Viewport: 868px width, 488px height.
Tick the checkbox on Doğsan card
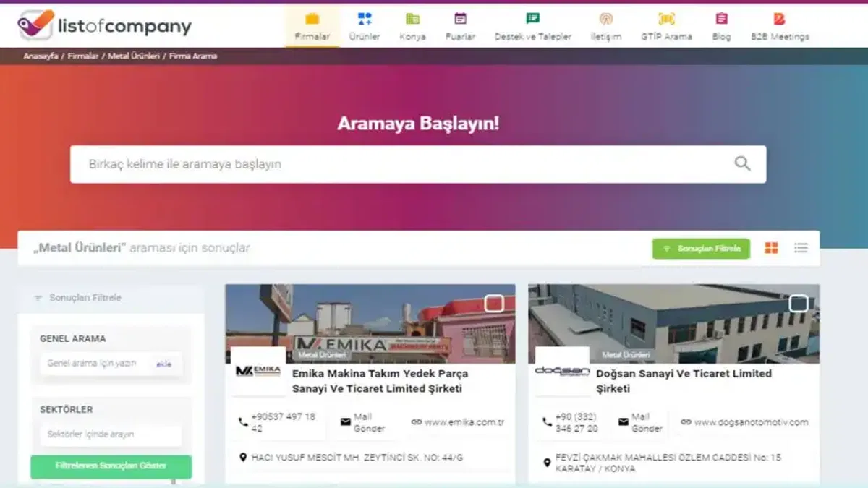[799, 304]
